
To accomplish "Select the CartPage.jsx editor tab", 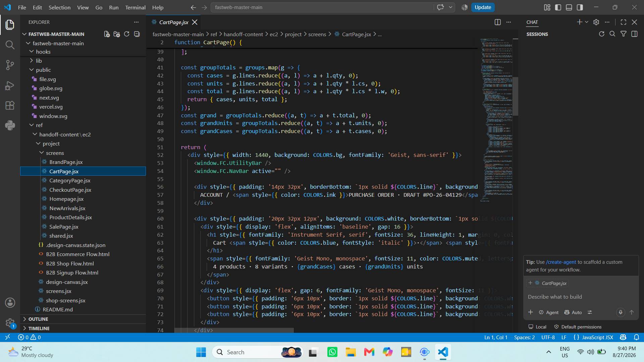I will pyautogui.click(x=174, y=22).
